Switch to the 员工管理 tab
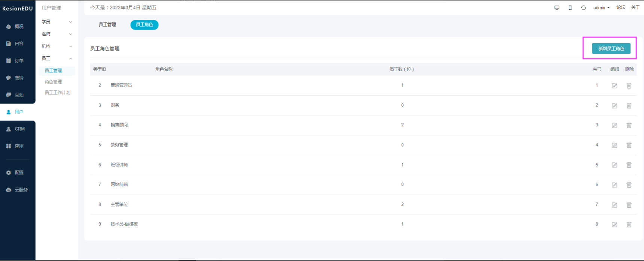The image size is (644, 261). click(107, 25)
